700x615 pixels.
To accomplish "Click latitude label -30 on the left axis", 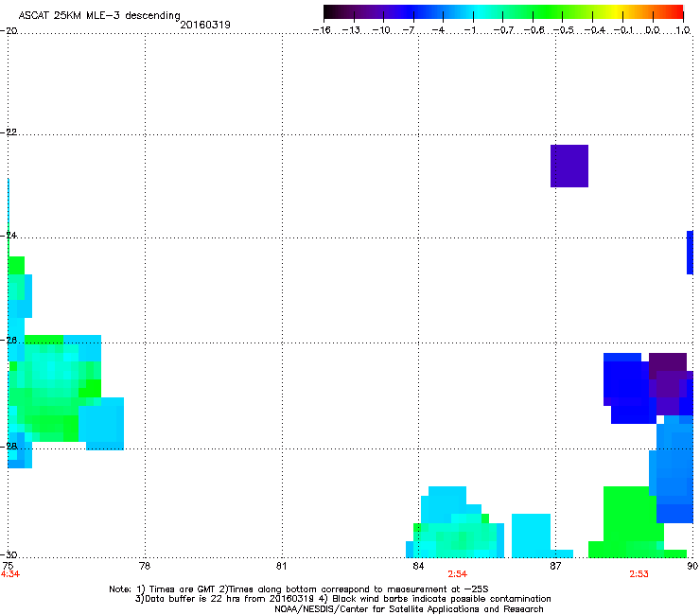I will click(x=9, y=554).
